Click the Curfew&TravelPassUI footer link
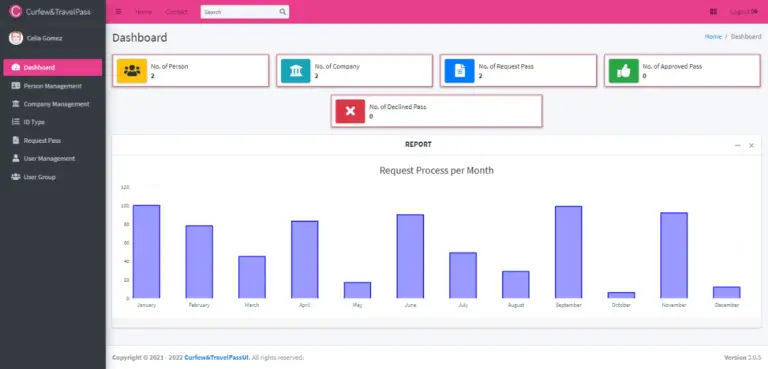Screen dimensions: 768x369 217,358
